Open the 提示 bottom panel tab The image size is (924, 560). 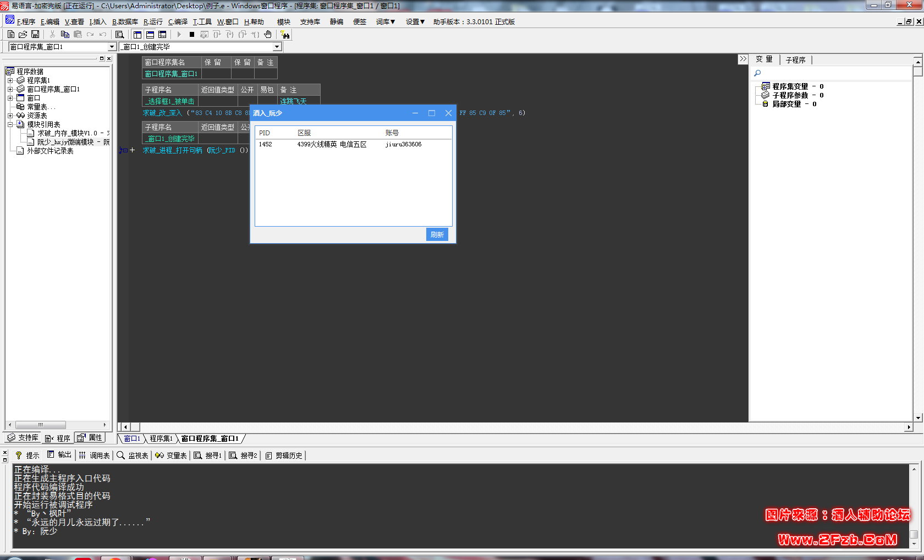pos(28,455)
